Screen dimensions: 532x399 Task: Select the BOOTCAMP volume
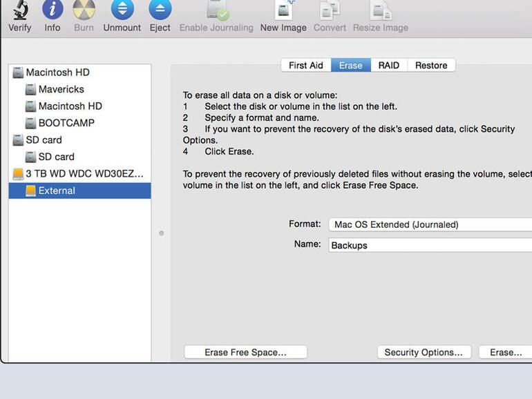click(79, 123)
